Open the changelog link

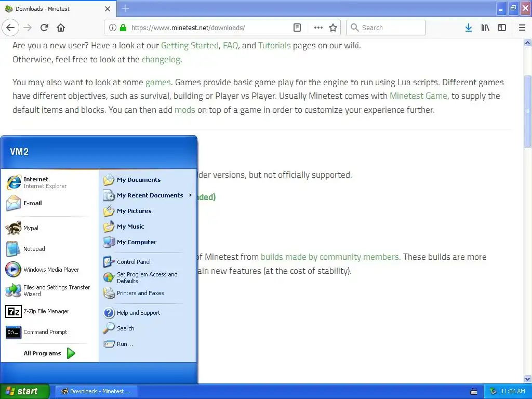161,59
